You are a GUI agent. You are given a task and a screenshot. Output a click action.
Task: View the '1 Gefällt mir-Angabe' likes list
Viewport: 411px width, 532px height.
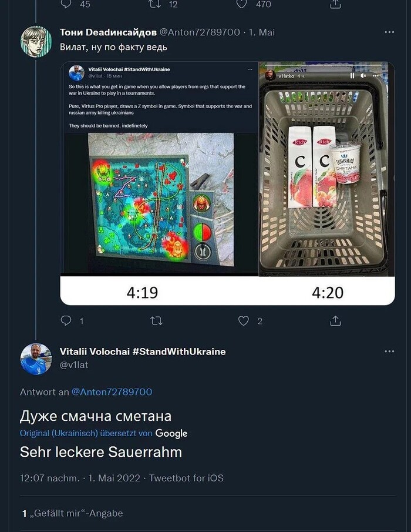[73, 513]
